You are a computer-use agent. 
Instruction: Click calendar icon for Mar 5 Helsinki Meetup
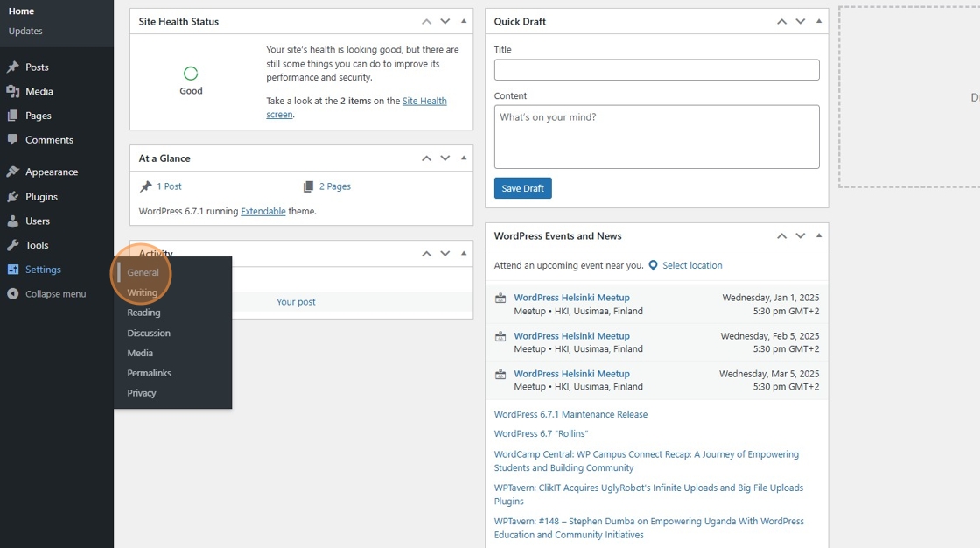500,374
